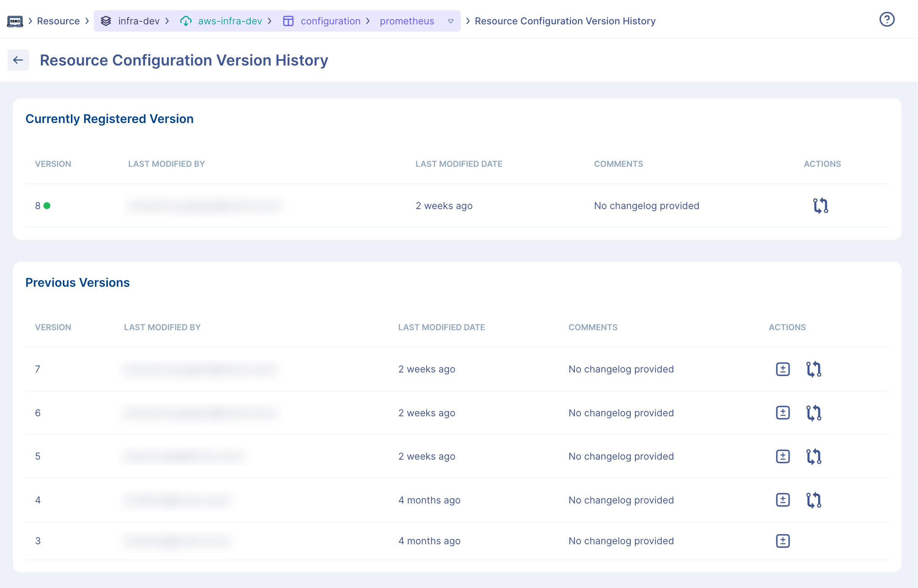The height and width of the screenshot is (588, 918).
Task: Navigate to configuration breadcrumb
Action: pyautogui.click(x=330, y=21)
